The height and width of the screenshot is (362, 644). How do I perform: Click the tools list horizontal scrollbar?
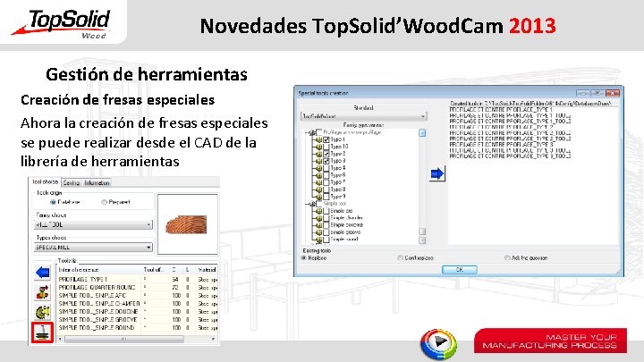coord(137,340)
